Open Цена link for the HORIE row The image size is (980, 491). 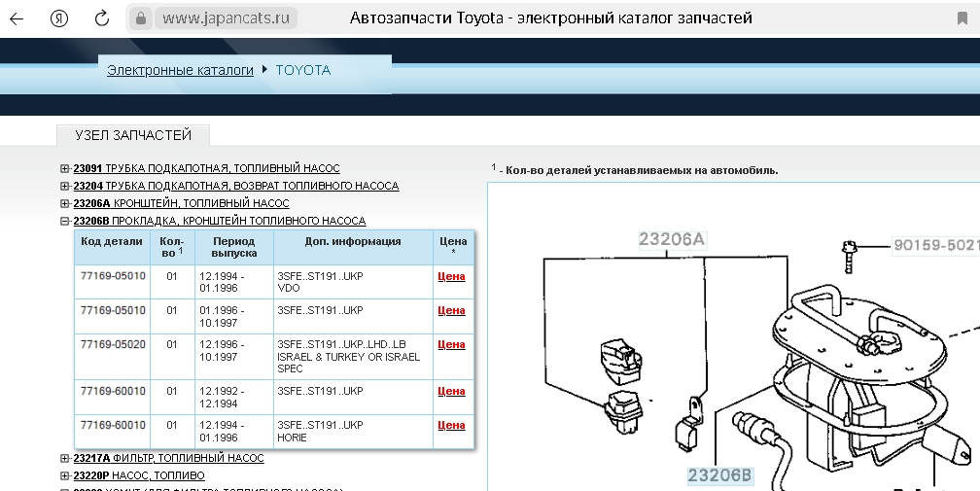tap(452, 425)
